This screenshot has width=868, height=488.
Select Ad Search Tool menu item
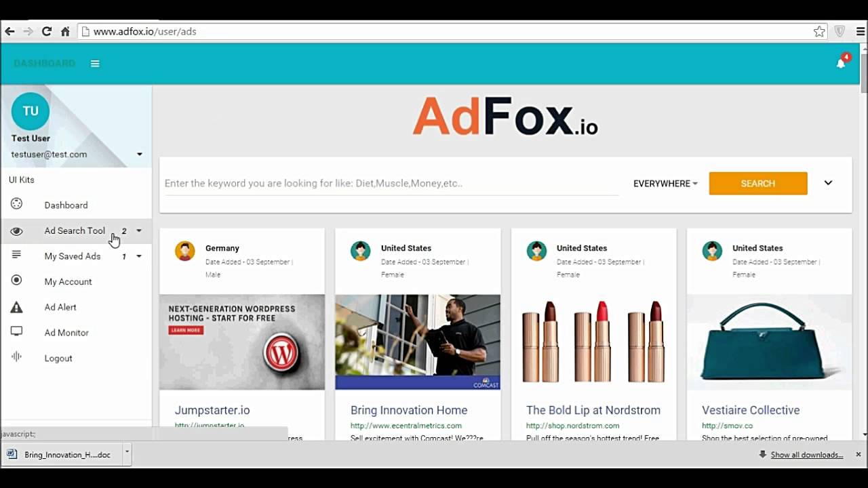point(75,230)
